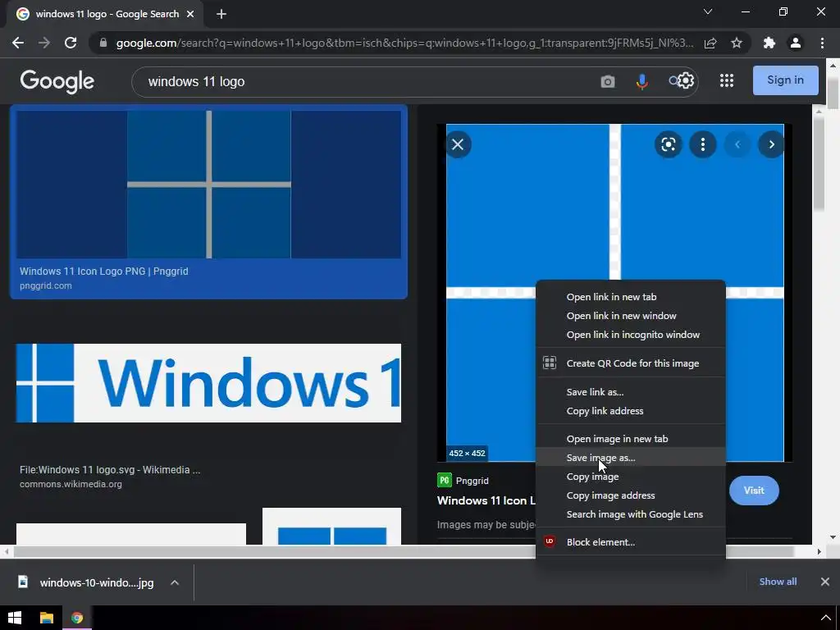
Task: Click the Pnggrid Windows logo thumbnail
Action: pyautogui.click(x=209, y=185)
